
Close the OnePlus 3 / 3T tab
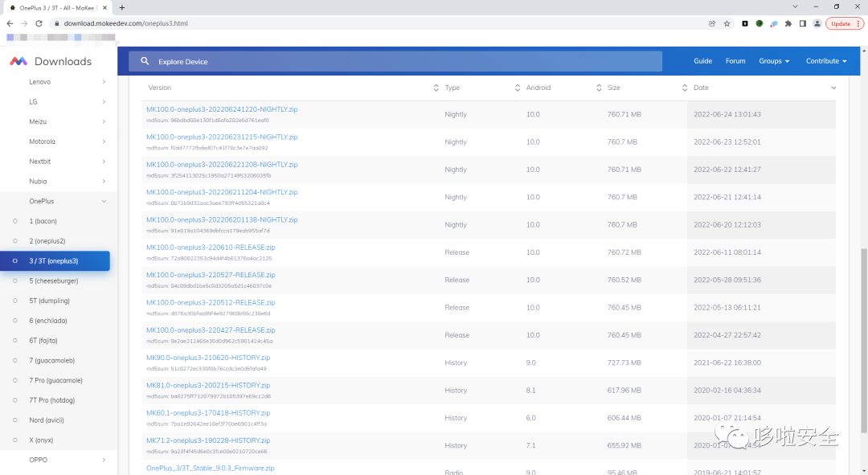pos(104,8)
